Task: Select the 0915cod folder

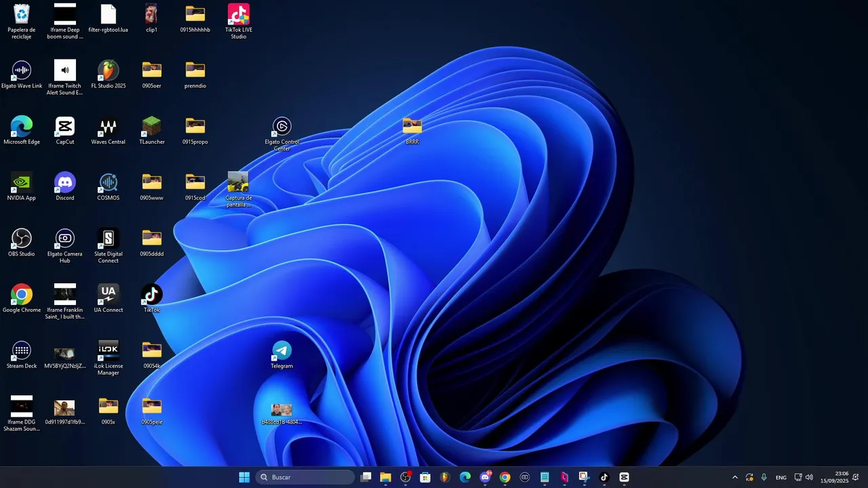Action: [x=195, y=187]
